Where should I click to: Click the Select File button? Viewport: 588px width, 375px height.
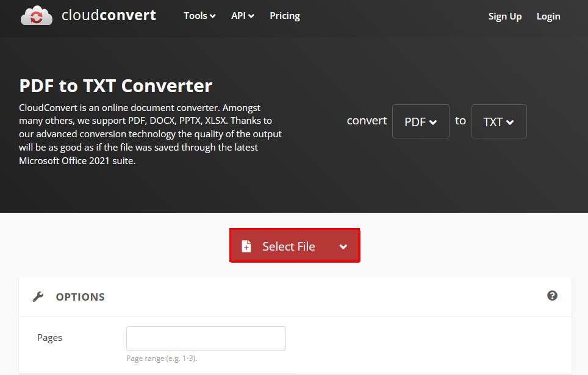pos(295,246)
